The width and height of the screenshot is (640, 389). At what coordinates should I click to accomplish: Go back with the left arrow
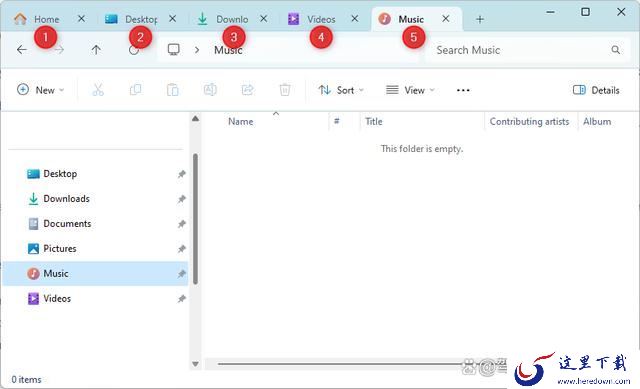pyautogui.click(x=22, y=50)
